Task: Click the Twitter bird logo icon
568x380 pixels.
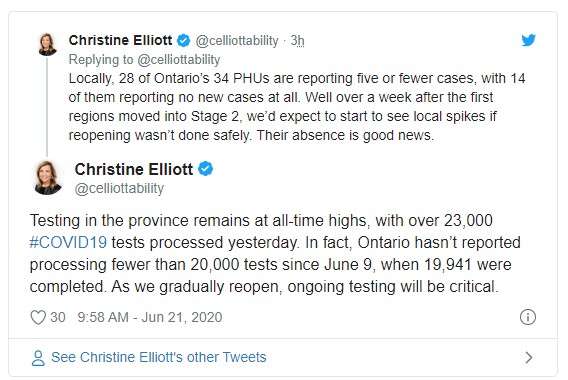Action: pyautogui.click(x=529, y=40)
